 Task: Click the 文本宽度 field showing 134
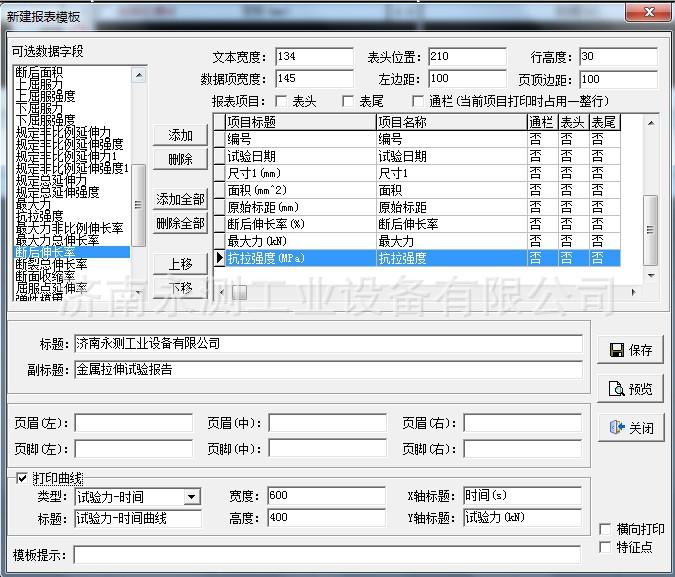coord(314,56)
